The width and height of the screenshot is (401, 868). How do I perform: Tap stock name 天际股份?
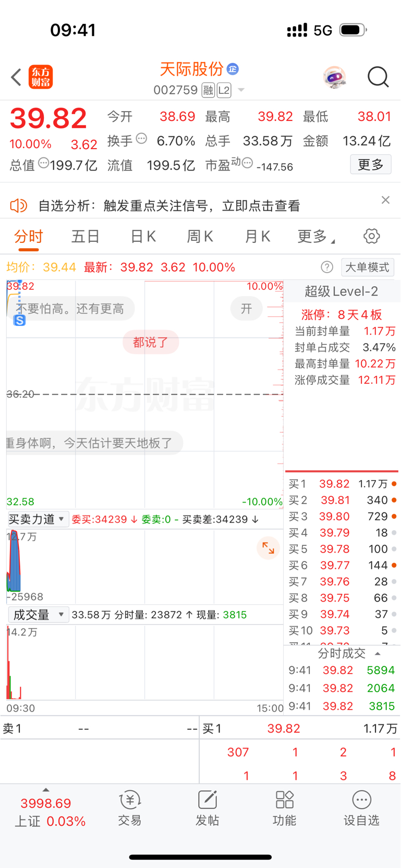click(x=191, y=69)
